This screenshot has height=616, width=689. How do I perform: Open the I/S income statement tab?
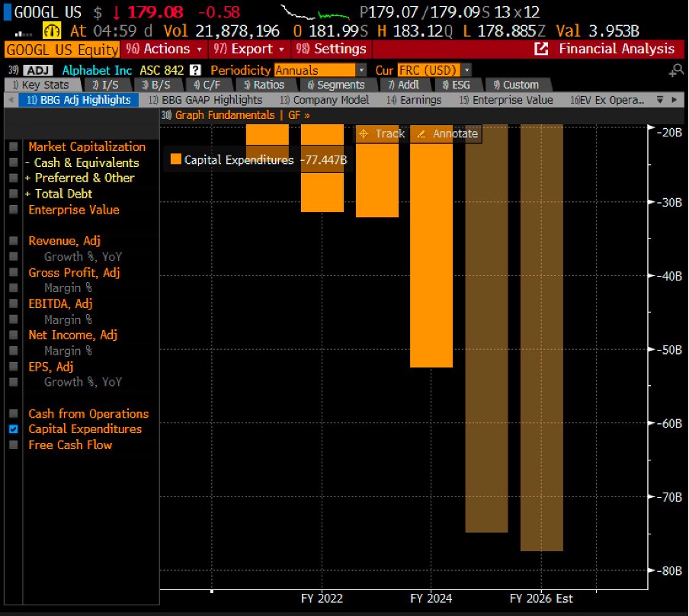pos(105,85)
